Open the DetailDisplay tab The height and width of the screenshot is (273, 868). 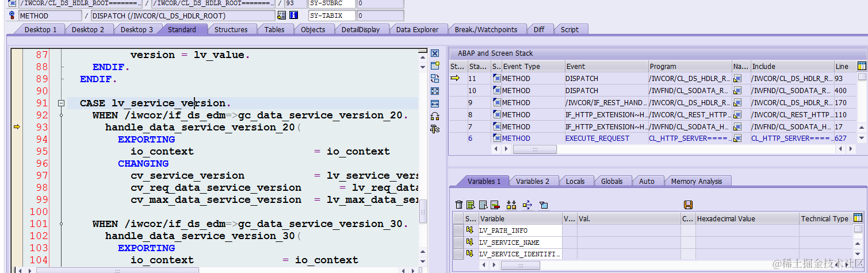(361, 29)
